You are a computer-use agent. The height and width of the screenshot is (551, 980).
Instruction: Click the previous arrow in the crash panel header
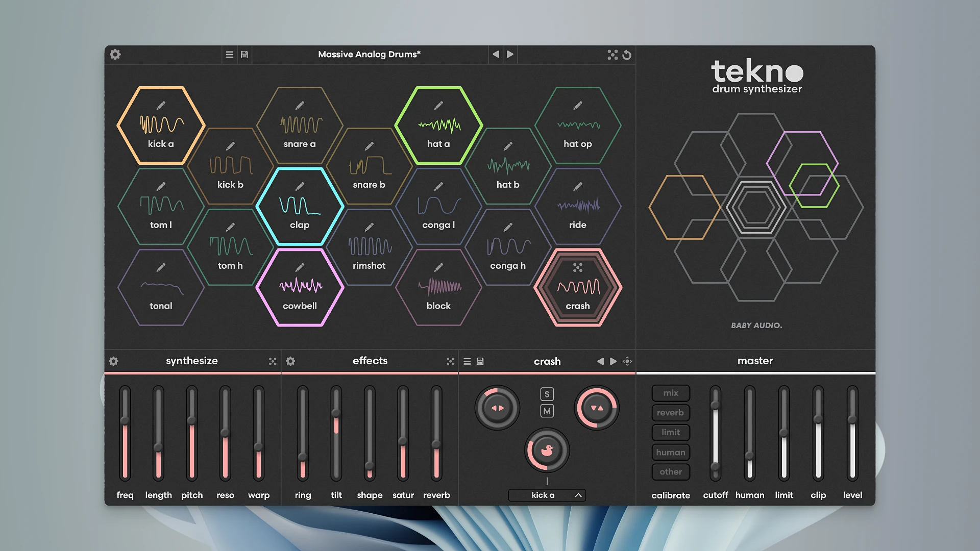coord(601,361)
